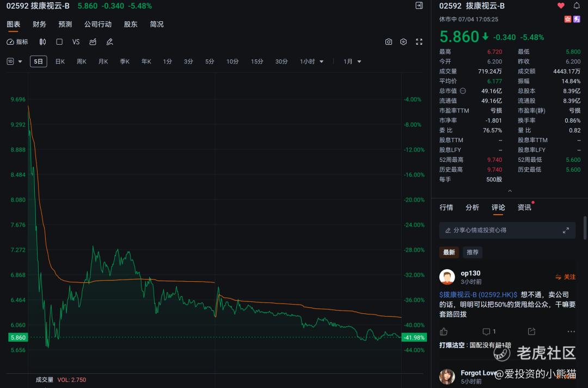Toggle the red heart favorite icon
The image size is (588, 388).
click(x=561, y=5)
